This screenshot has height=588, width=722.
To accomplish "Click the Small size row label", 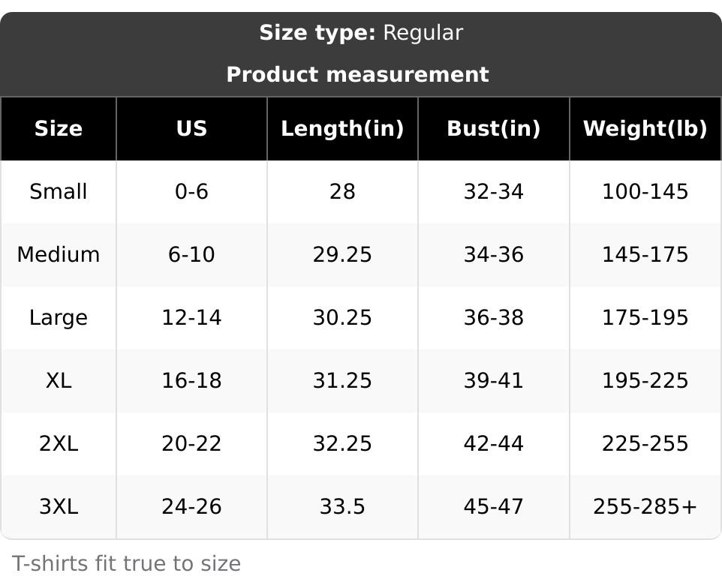I will tap(59, 192).
